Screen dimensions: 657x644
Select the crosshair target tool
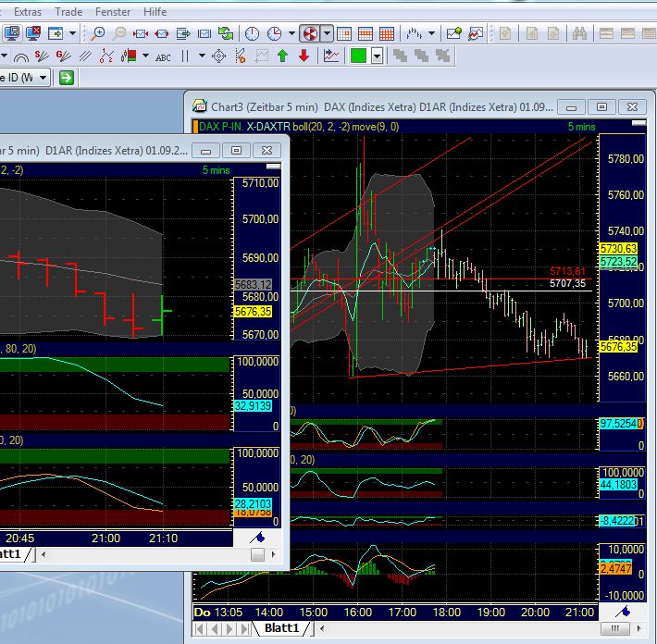coord(219,56)
